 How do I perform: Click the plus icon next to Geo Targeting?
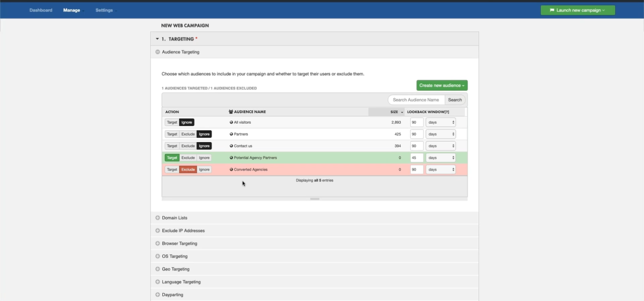[x=158, y=269]
